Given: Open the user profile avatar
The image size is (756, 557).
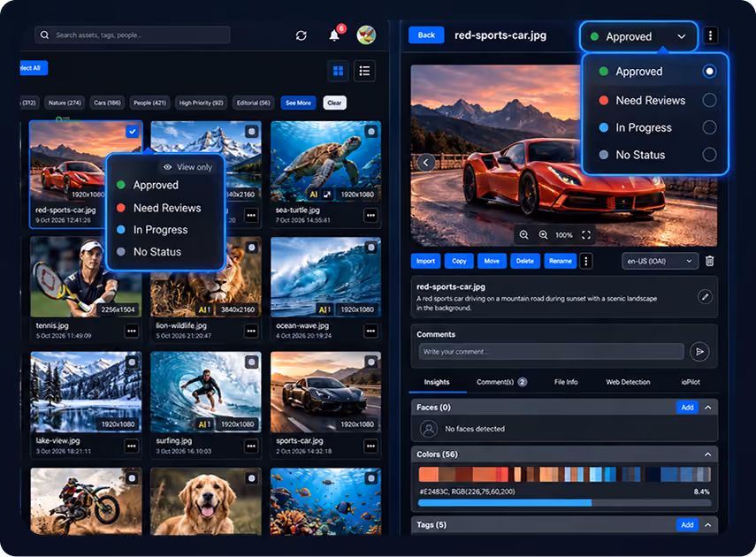Looking at the screenshot, I should tap(366, 35).
